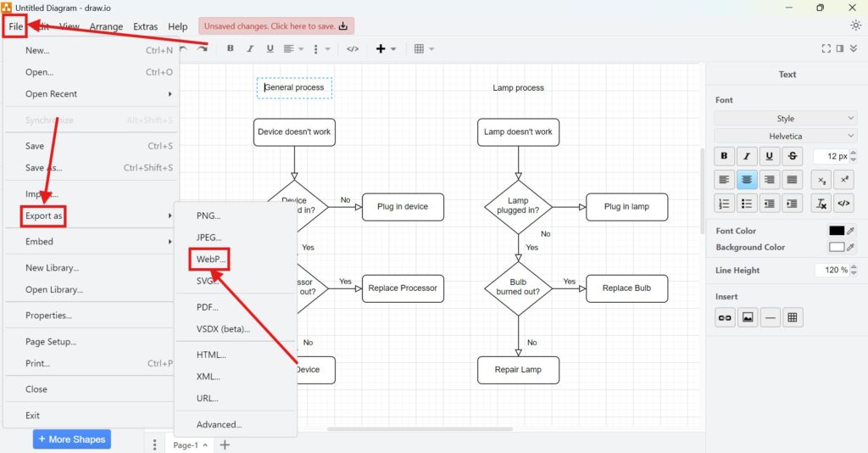
Task: Open the Helvetica font family dropdown
Action: pos(786,136)
